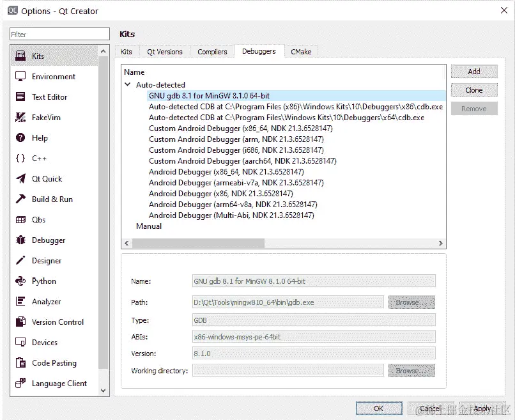The width and height of the screenshot is (515, 420).
Task: Click the Working directory input field
Action: [x=288, y=370]
